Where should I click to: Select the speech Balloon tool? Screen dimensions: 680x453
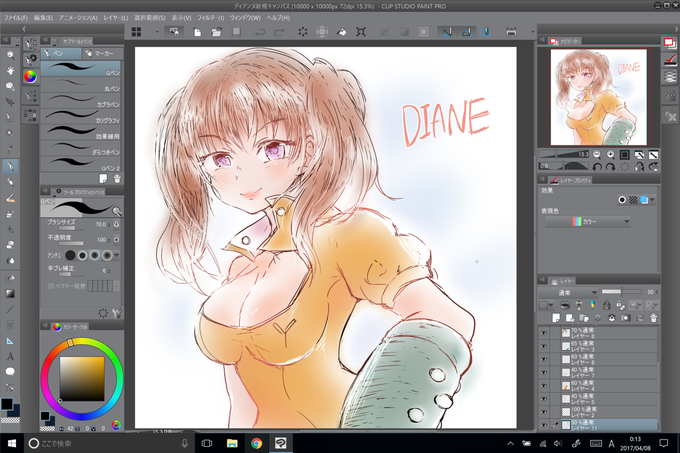click(x=10, y=372)
